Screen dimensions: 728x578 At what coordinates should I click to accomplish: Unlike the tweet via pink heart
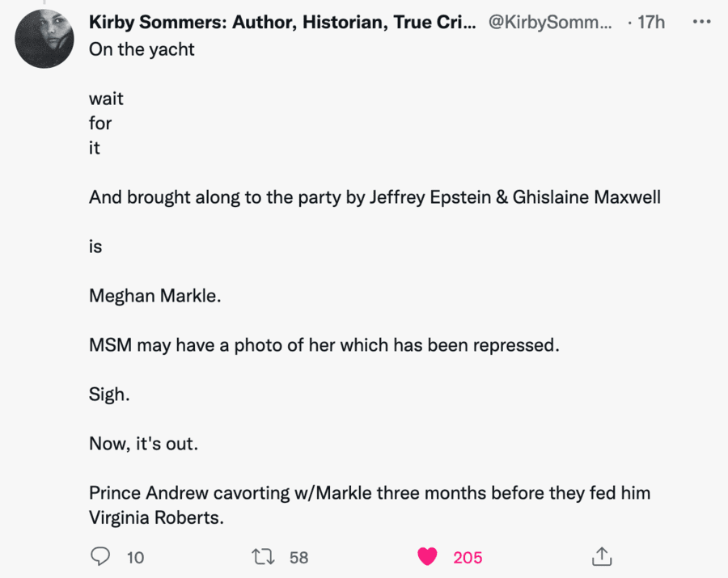(427, 557)
